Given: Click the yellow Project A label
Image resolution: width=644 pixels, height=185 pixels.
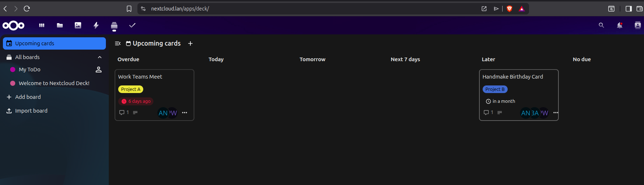Looking at the screenshot, I should [131, 89].
